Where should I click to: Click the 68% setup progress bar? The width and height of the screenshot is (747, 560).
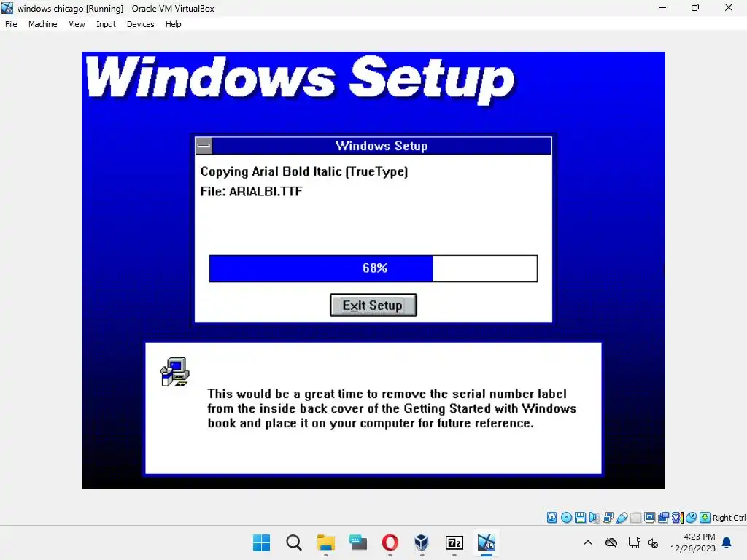coord(373,268)
